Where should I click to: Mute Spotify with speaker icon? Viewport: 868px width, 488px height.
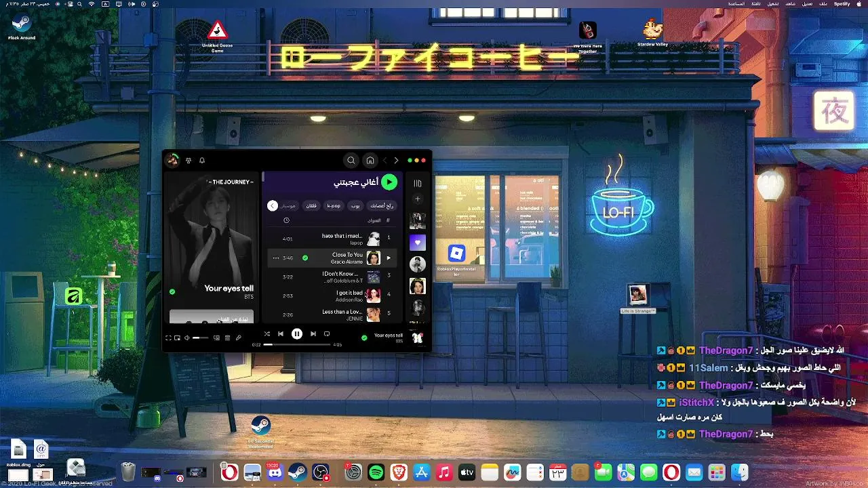186,338
